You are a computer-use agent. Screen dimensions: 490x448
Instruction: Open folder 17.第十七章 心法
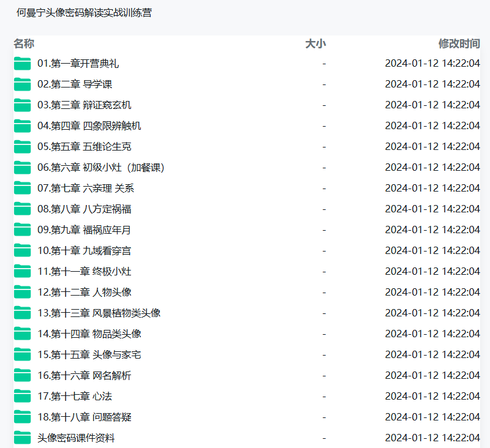75,396
